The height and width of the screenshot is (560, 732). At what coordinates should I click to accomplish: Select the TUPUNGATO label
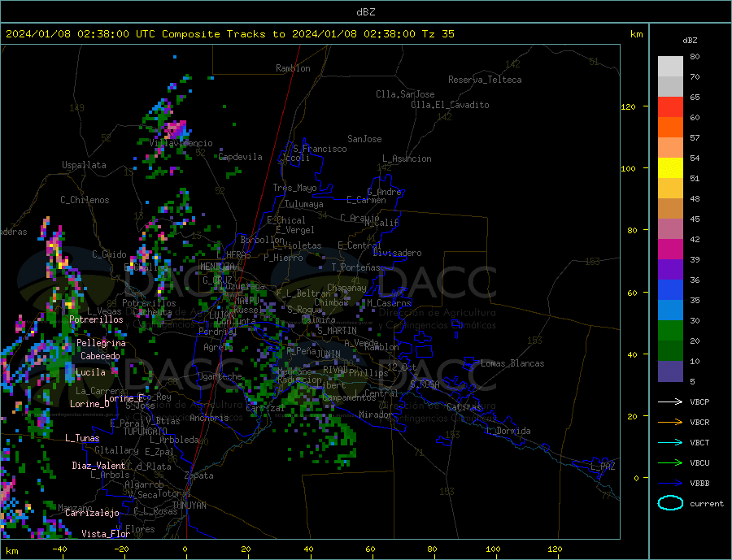coord(146,432)
